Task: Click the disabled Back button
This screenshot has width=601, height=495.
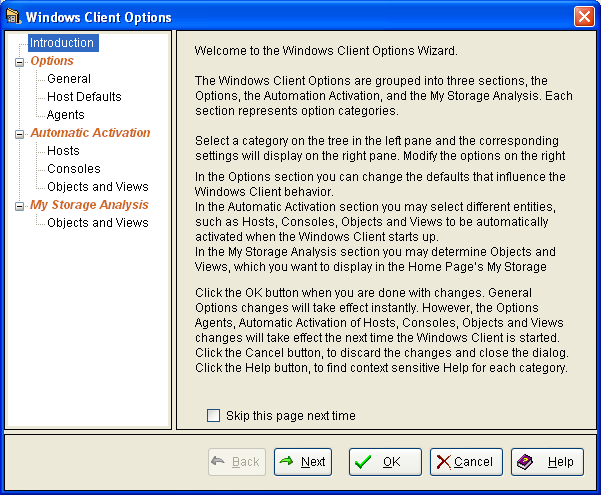Action: [x=237, y=462]
